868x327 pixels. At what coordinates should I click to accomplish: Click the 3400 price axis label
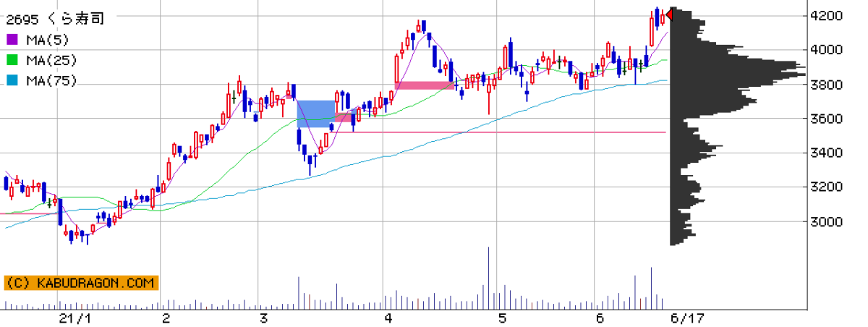828,153
